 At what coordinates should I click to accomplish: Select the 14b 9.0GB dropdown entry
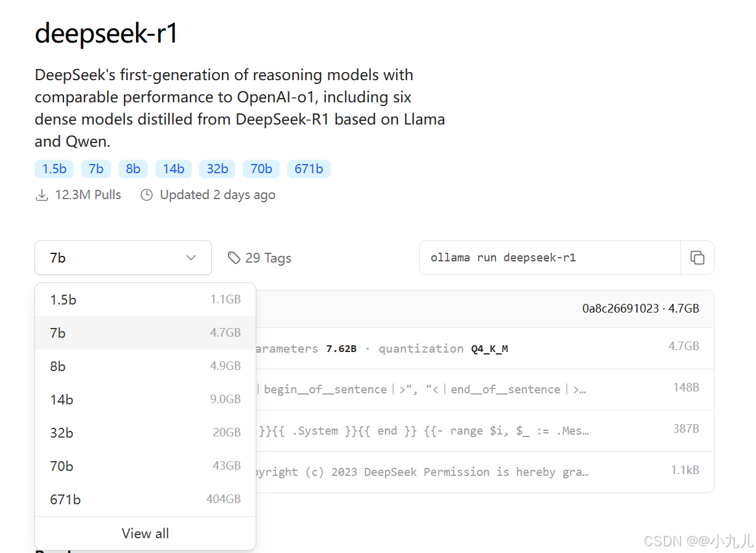pyautogui.click(x=145, y=399)
